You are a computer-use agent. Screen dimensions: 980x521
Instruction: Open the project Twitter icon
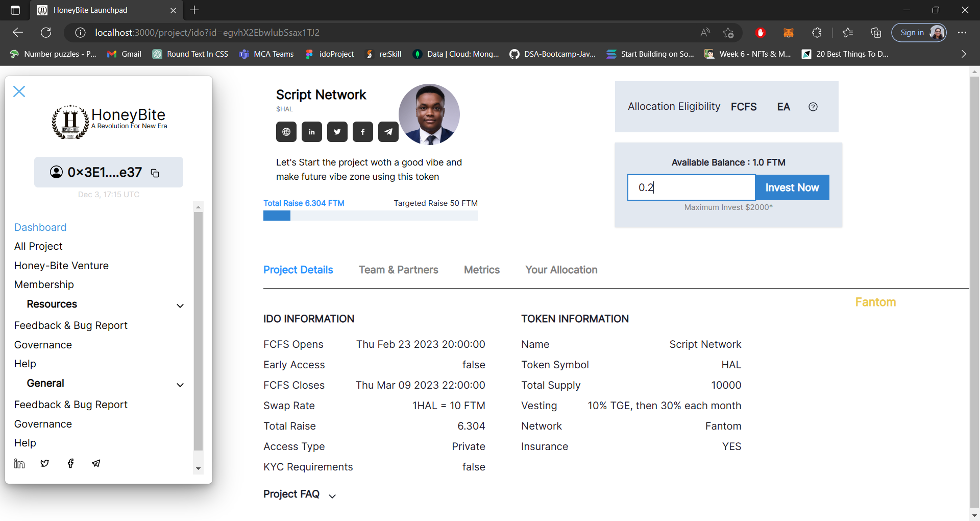tap(337, 132)
